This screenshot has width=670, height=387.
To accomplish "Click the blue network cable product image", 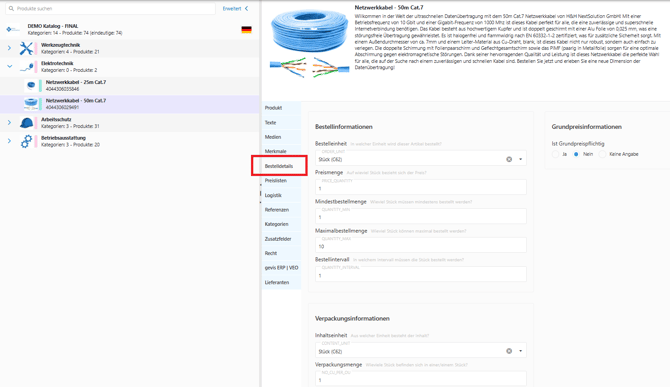I will (x=310, y=43).
